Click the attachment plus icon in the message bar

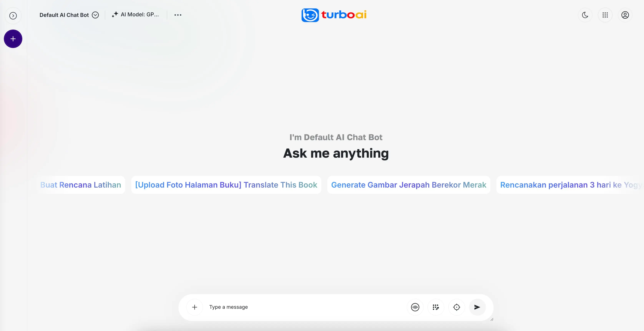(x=194, y=307)
